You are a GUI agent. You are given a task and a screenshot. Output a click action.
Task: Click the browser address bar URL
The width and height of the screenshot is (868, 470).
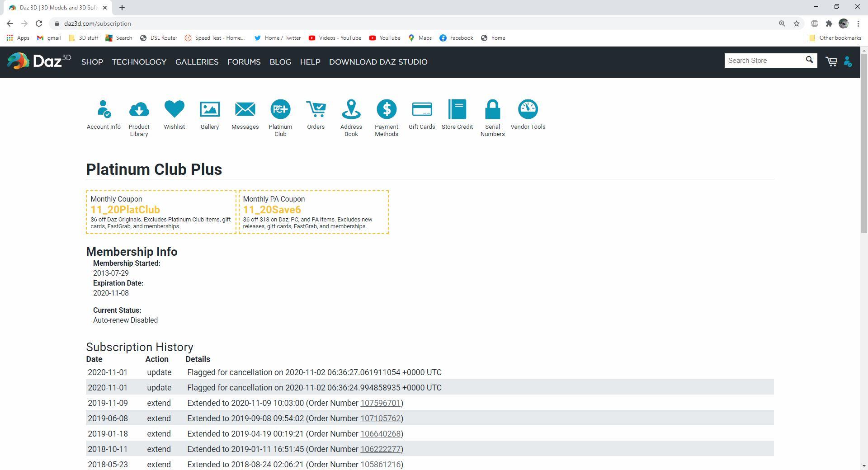98,23
